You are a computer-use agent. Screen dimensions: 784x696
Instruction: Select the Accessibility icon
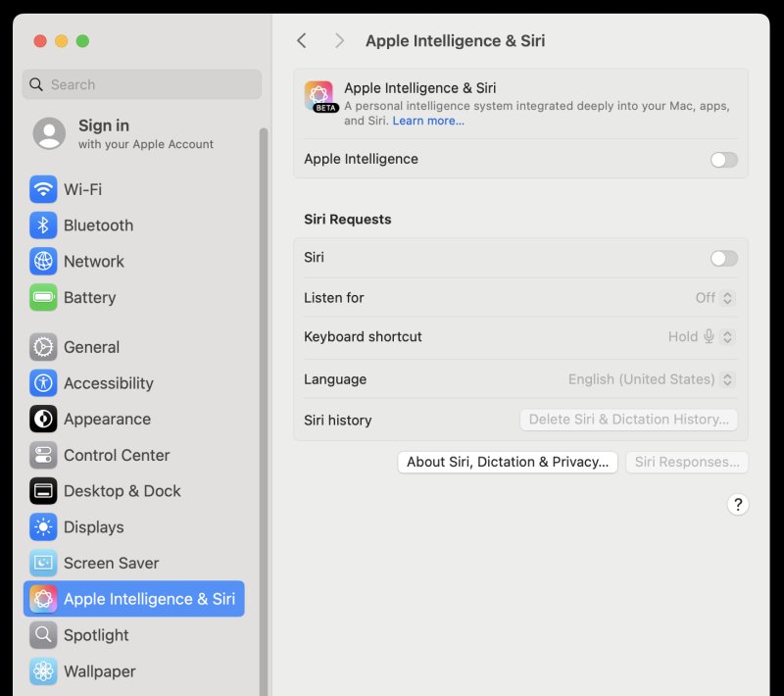[x=43, y=383]
